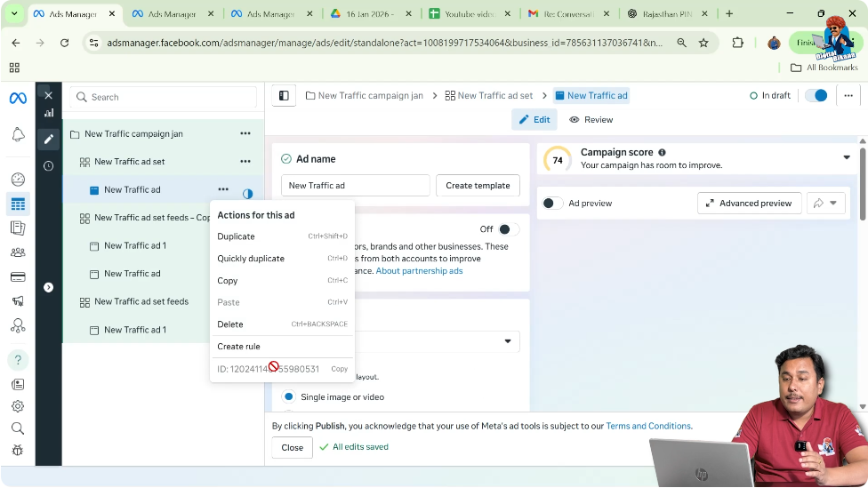The height and width of the screenshot is (488, 868).
Task: Open Campaigns table grid icon
Action: pos(18,204)
